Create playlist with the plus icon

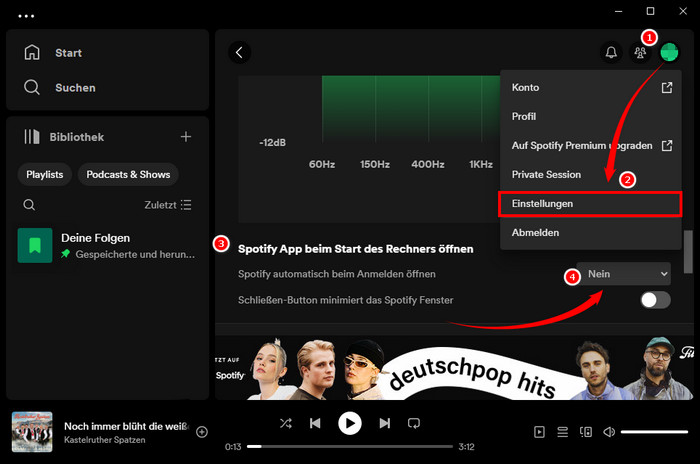[186, 137]
